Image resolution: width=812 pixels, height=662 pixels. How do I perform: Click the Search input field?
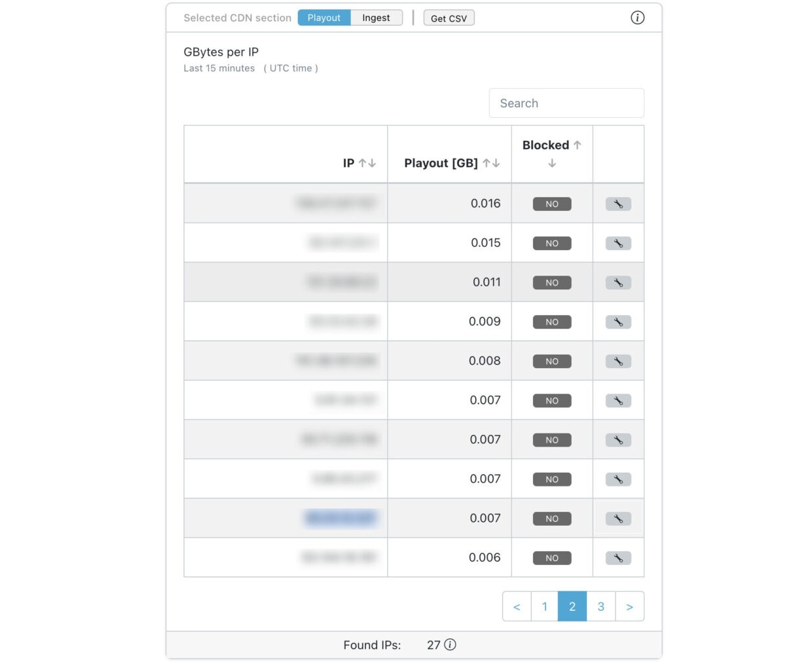566,103
